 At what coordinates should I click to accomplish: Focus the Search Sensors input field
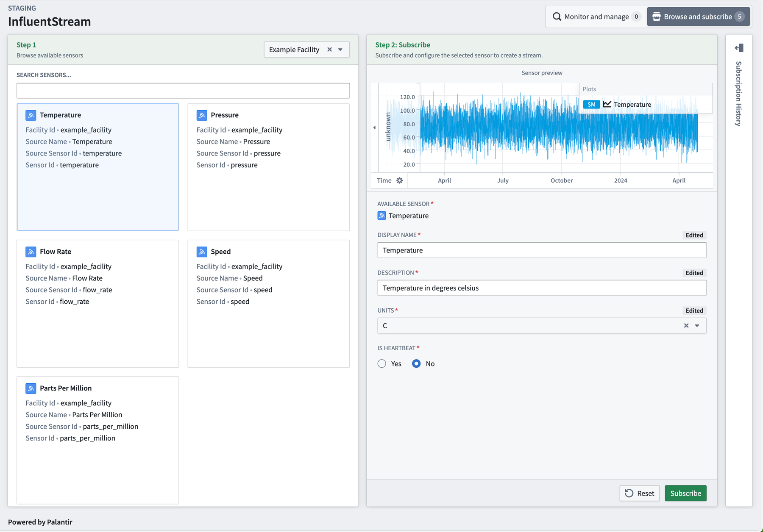[x=183, y=91]
